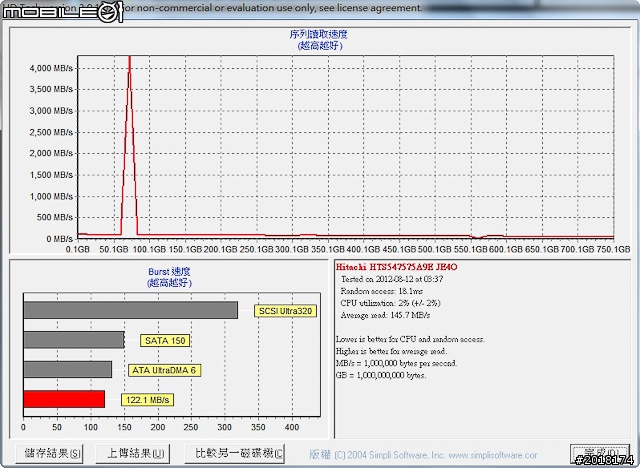Click the red spike peak in read chart
The width and height of the screenshot is (640, 468).
129,59
